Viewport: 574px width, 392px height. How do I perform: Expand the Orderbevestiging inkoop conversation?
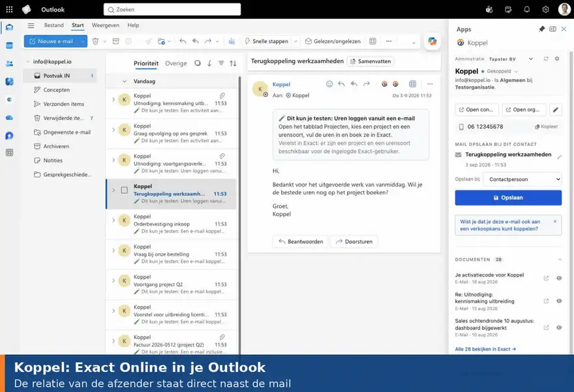point(113,220)
